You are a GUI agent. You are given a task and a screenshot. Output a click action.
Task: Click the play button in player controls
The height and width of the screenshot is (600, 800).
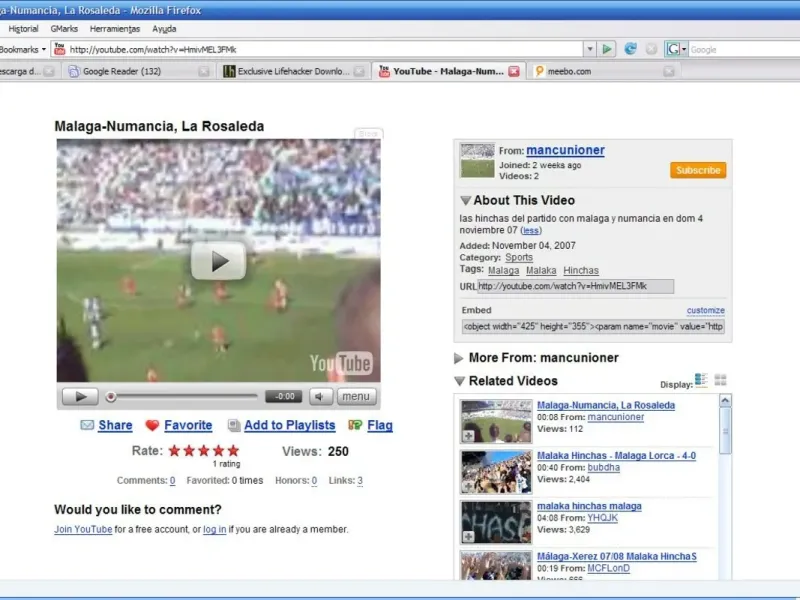coord(80,396)
